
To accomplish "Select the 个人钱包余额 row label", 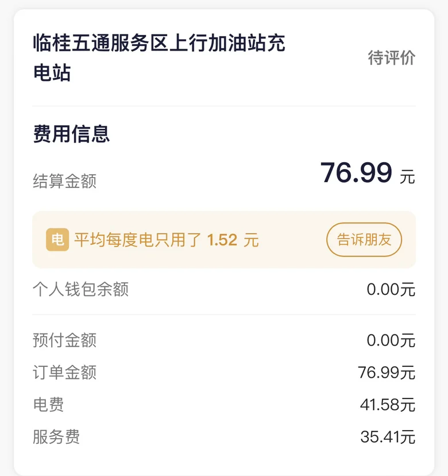I will pos(80,289).
